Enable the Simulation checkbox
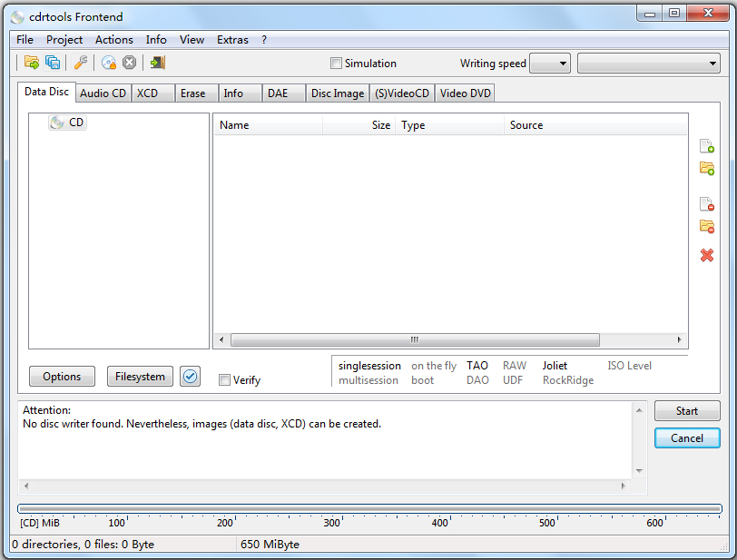The height and width of the screenshot is (560, 737). coord(337,64)
